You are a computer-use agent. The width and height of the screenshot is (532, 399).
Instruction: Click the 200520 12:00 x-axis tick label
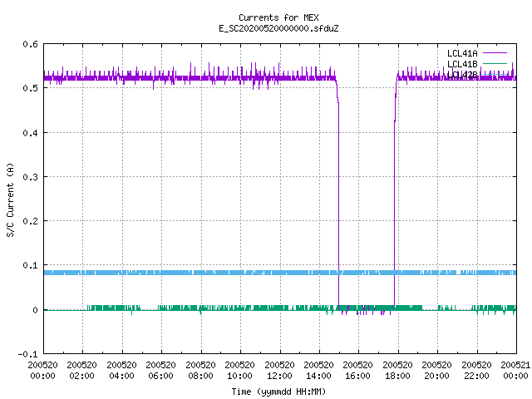click(x=279, y=371)
